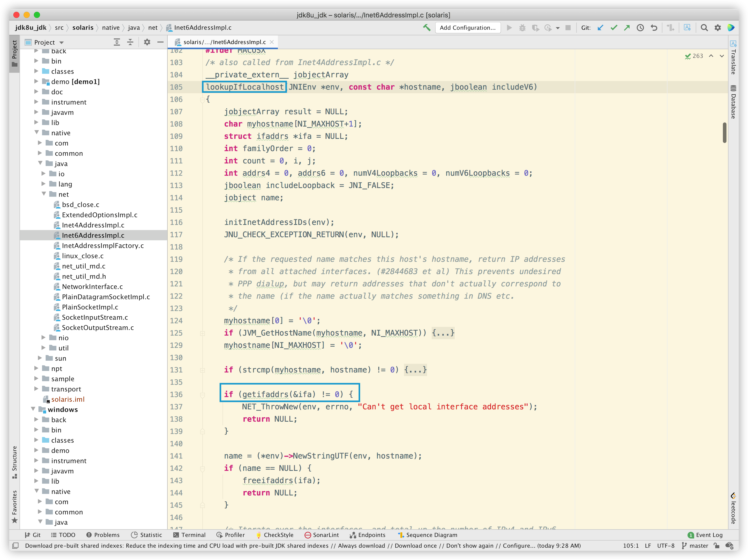The image size is (748, 560).
Task: Click Git update project arrow icon
Action: [600, 28]
